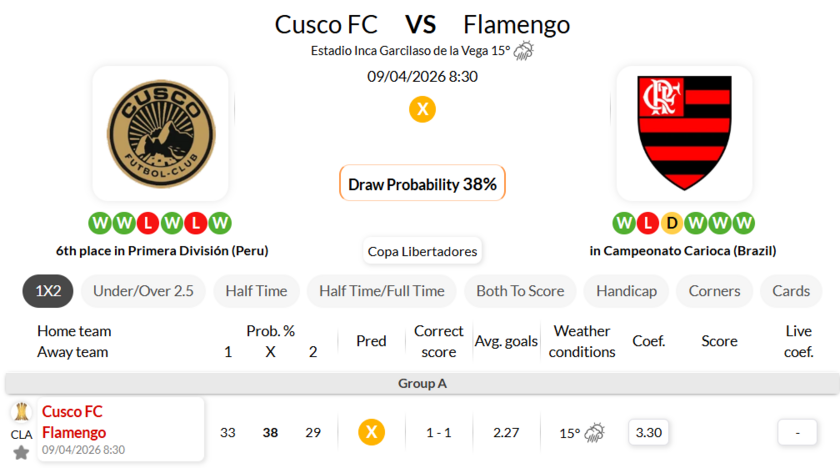This screenshot has height=468, width=840.
Task: Click the Draw Probability 38% box
Action: (x=422, y=184)
